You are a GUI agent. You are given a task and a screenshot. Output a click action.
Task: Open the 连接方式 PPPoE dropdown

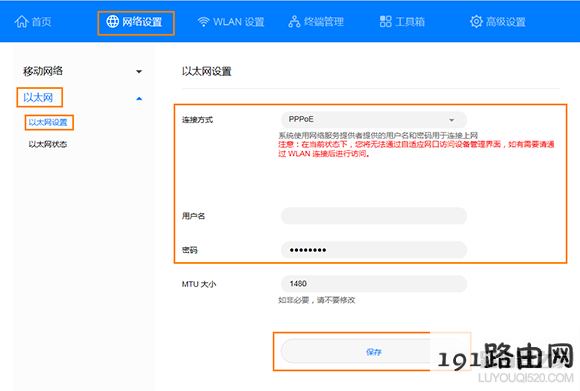[x=374, y=119]
